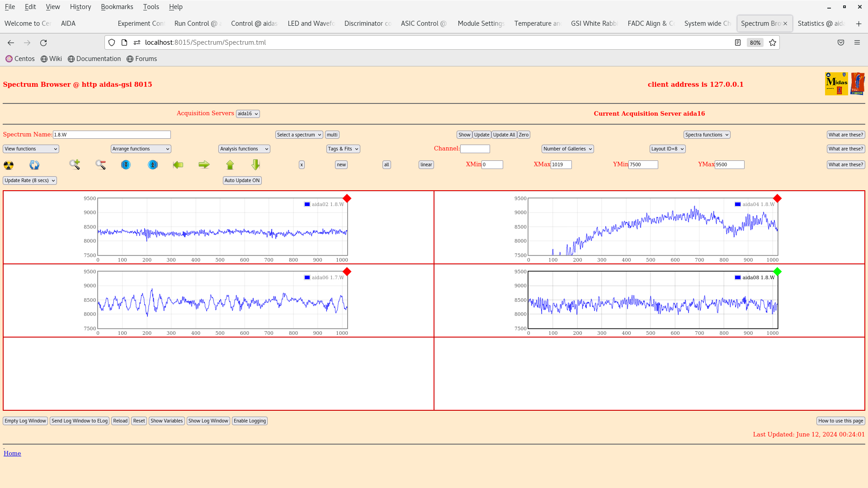The height and width of the screenshot is (488, 868).
Task: Toggle the linear scale button
Action: tap(426, 165)
